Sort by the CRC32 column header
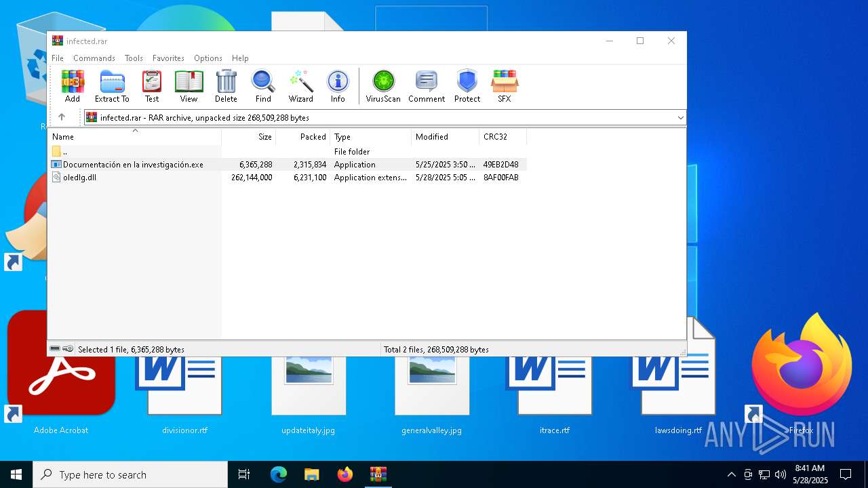The image size is (868, 488). click(x=503, y=137)
